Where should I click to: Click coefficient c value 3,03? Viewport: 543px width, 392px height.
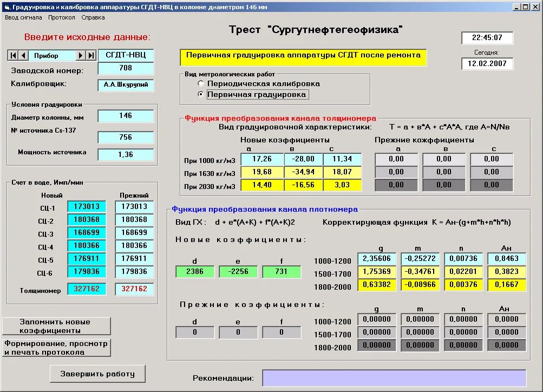(342, 185)
